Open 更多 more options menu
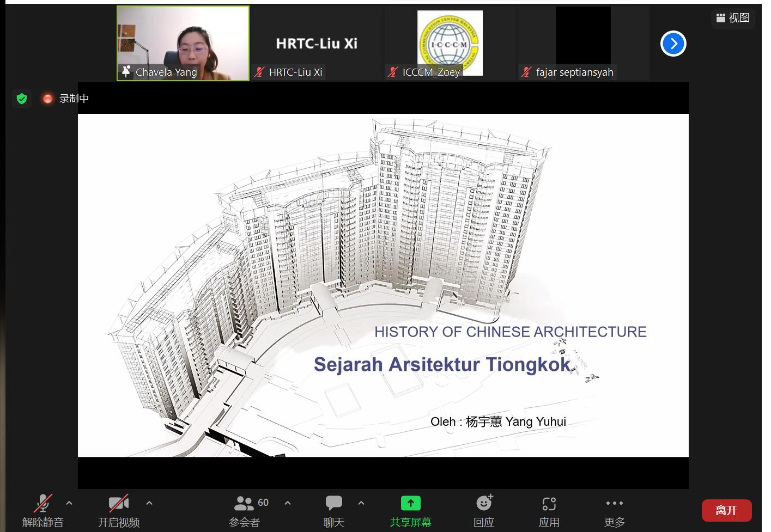Image resolution: width=771 pixels, height=532 pixels. click(614, 510)
